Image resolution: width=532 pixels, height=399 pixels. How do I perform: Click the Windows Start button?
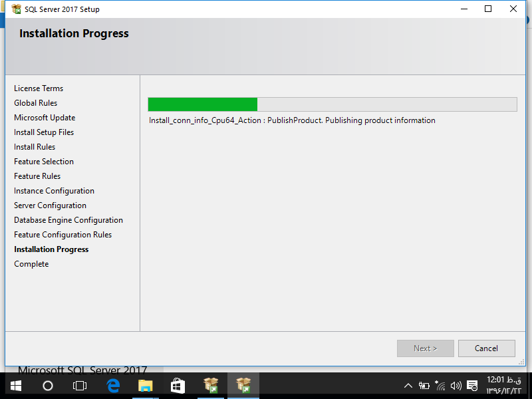(15, 386)
